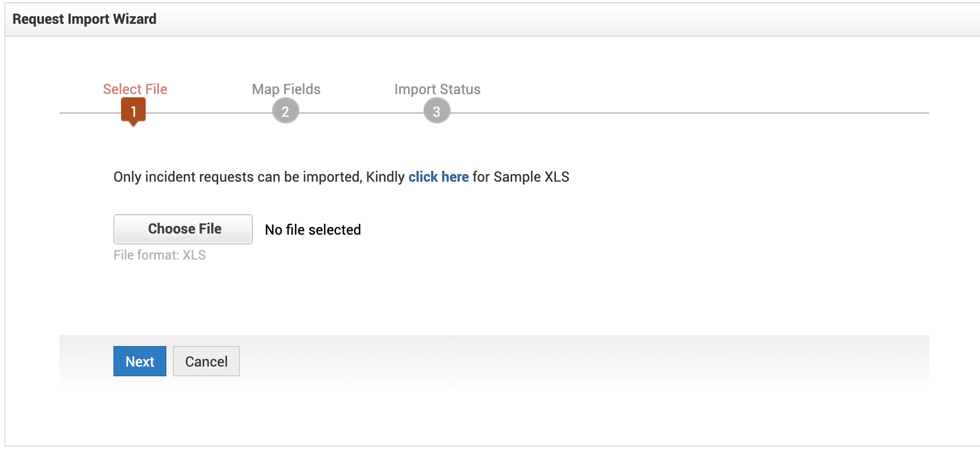Screen dimensions: 980x452
Task: Open the "click here" sample XLS link
Action: click(438, 177)
